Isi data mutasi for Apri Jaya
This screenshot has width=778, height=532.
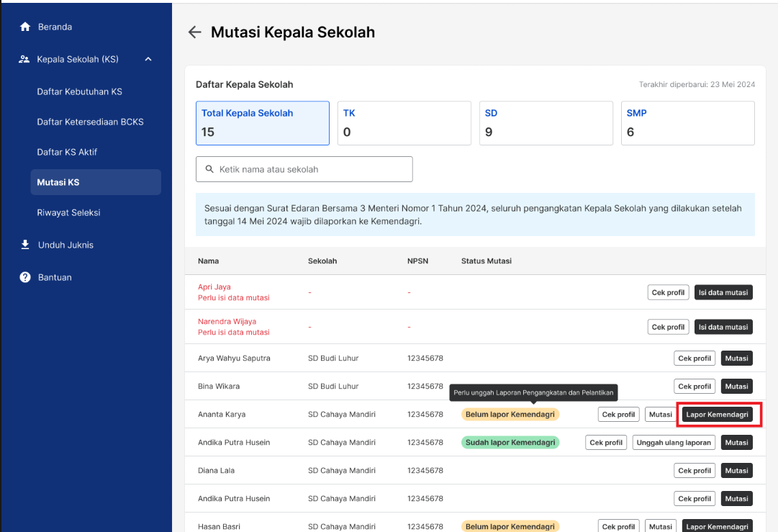coord(723,292)
